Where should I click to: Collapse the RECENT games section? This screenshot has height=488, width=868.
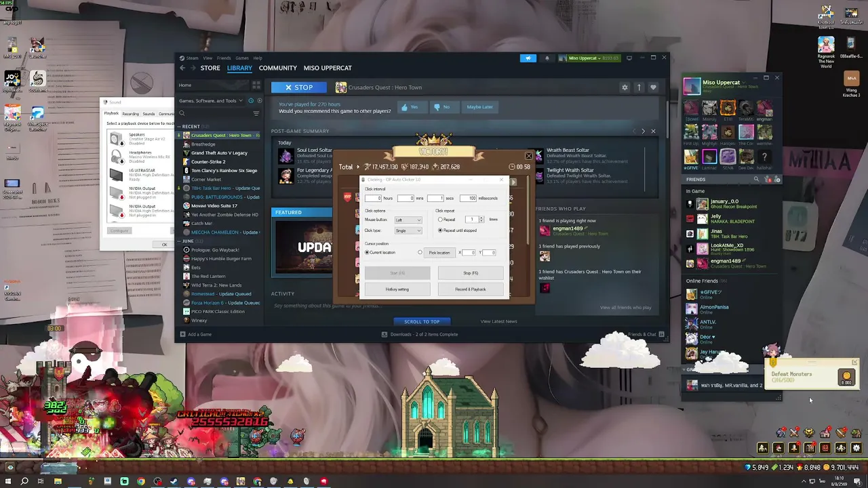click(179, 127)
